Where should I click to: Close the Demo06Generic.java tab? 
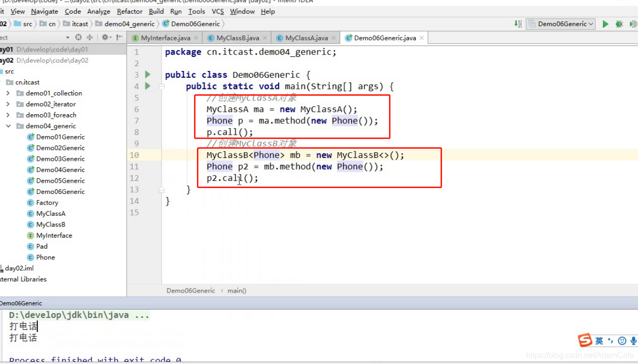(x=422, y=38)
